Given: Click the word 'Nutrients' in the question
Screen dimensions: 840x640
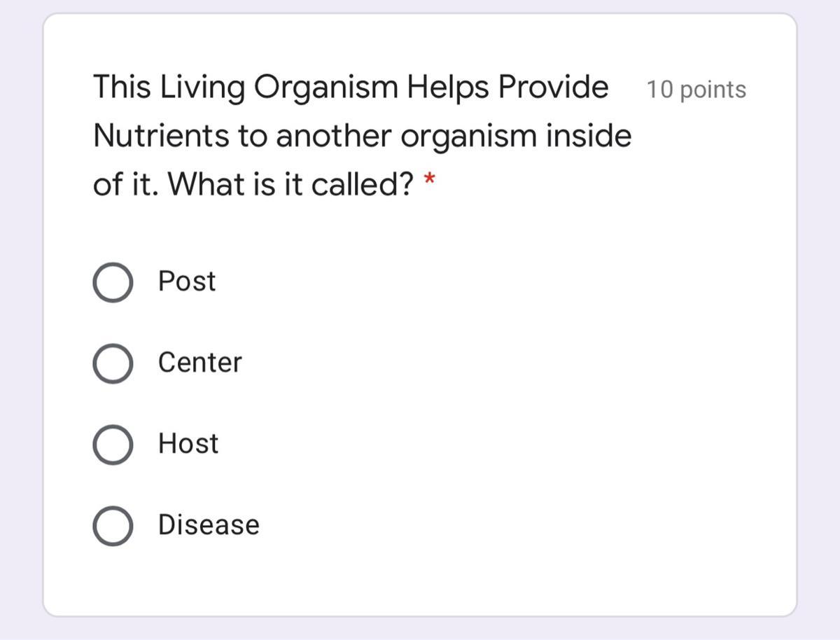Looking at the screenshot, I should (x=161, y=136).
